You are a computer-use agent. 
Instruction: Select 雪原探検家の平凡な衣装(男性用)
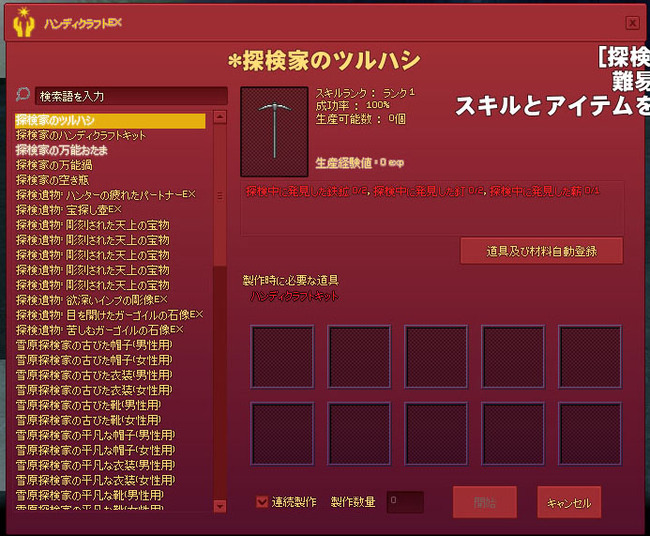95,465
